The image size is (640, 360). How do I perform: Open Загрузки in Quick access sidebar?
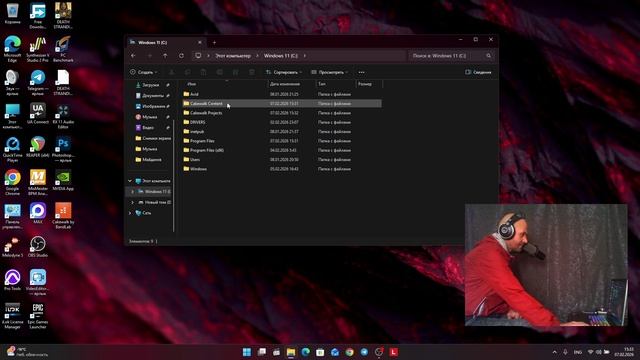tap(151, 85)
